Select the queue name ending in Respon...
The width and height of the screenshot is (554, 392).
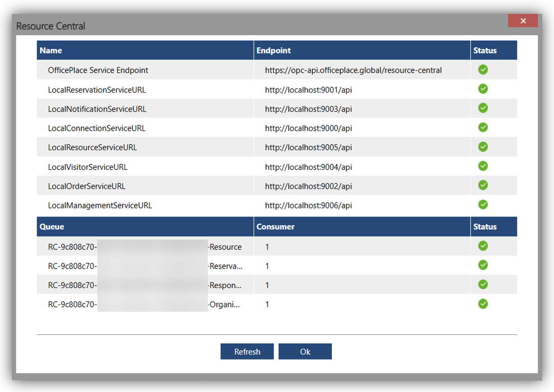click(x=145, y=285)
